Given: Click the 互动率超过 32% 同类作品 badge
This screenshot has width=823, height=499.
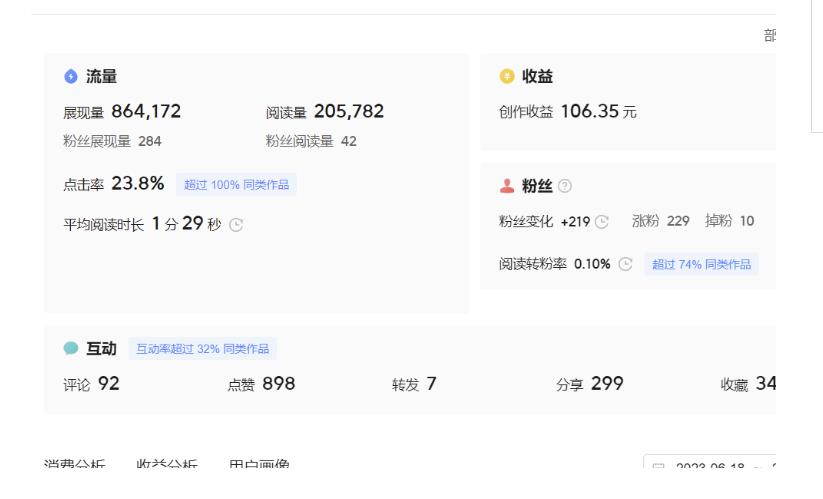Looking at the screenshot, I should tap(202, 349).
